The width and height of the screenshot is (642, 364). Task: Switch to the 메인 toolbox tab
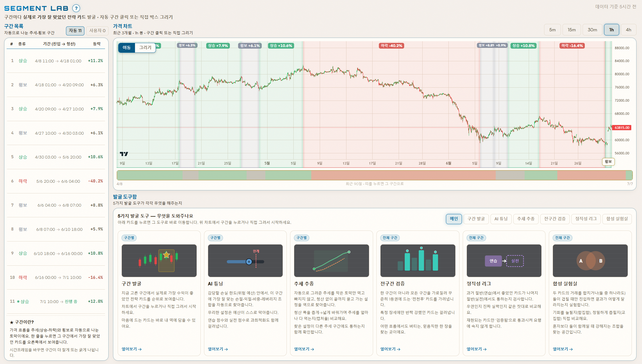coord(454,219)
